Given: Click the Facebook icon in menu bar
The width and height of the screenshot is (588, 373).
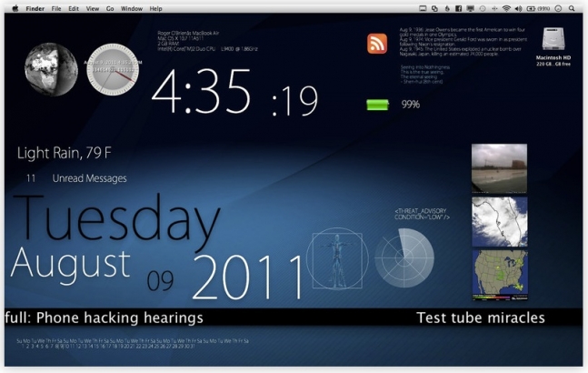Looking at the screenshot, I should (458, 8).
